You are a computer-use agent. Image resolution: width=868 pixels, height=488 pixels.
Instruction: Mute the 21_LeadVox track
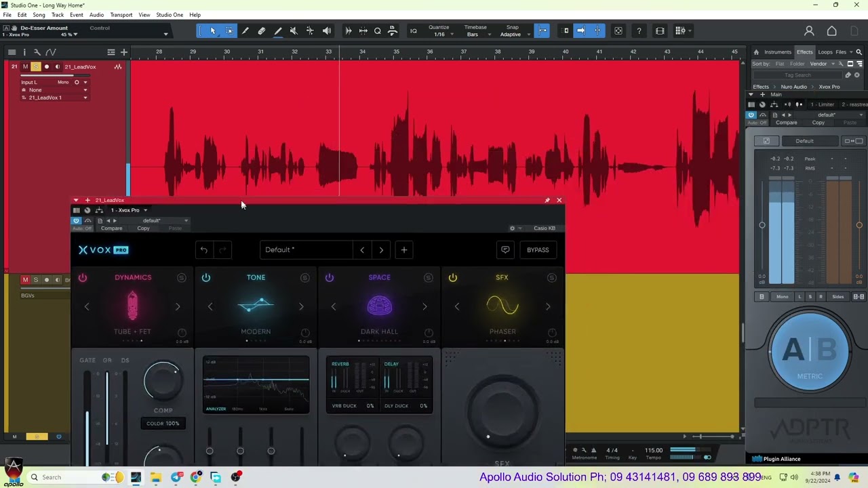click(25, 66)
